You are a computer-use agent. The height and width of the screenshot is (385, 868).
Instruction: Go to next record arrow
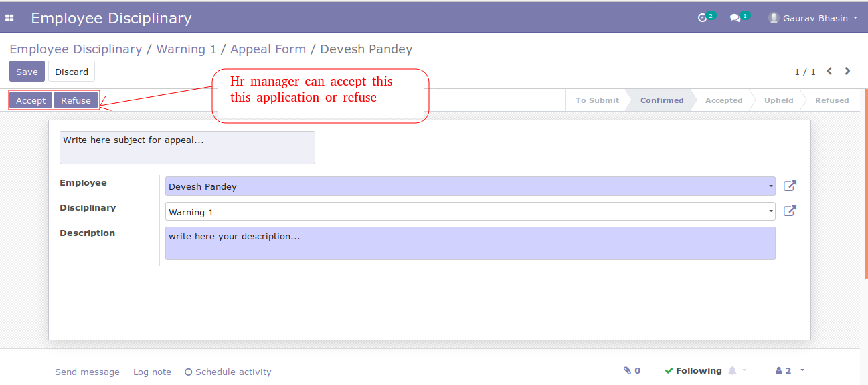tap(847, 71)
